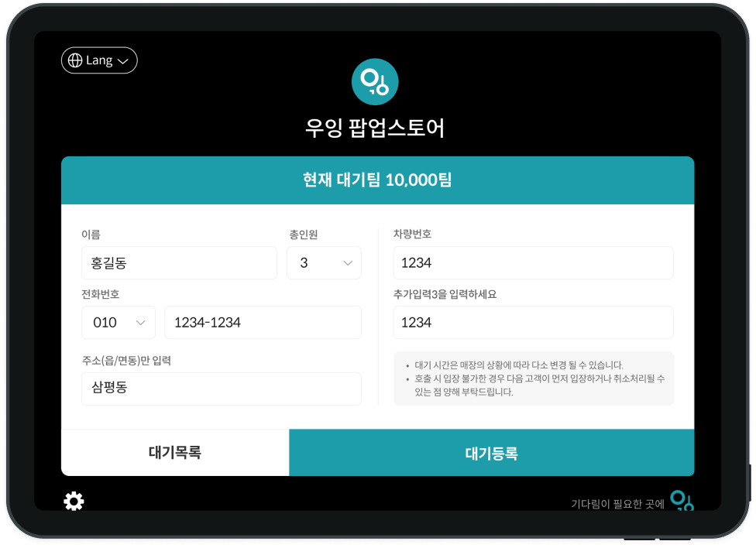
Task: Open settings with the gear icon
Action: 74,502
